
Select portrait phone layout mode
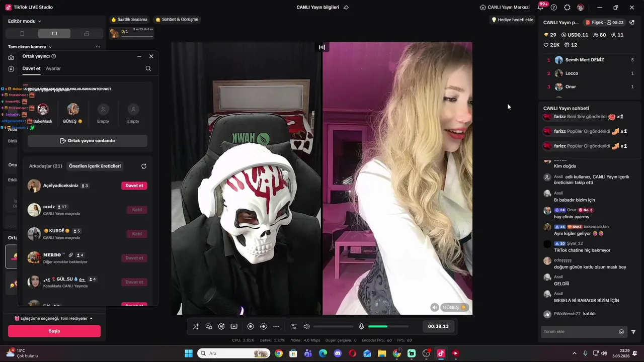[22, 34]
